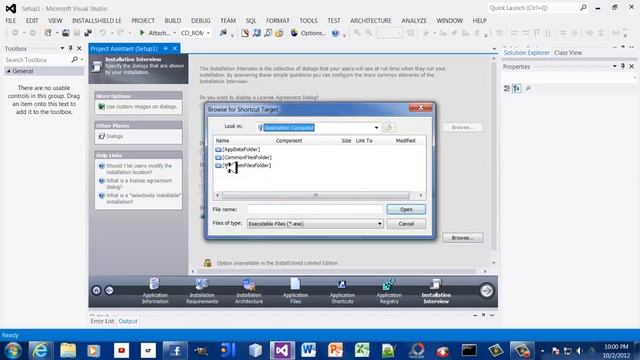
Task: Go to Application Registry step
Action: pos(389,291)
